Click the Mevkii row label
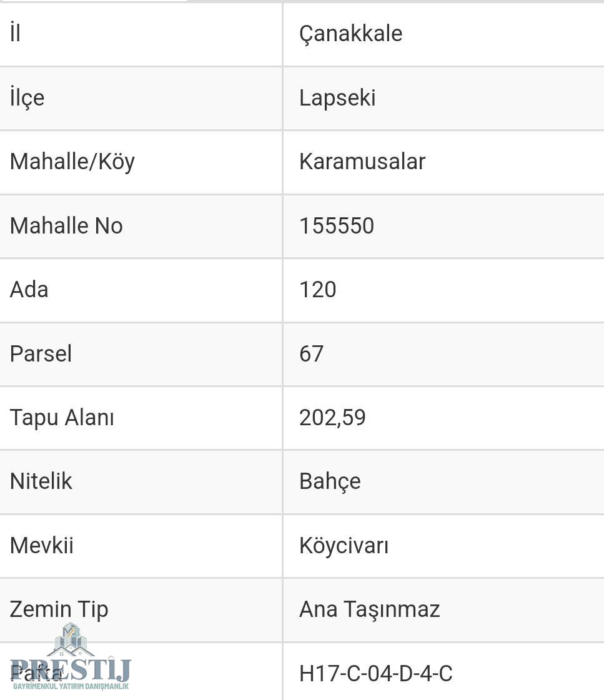This screenshot has width=604, height=700. 42,546
